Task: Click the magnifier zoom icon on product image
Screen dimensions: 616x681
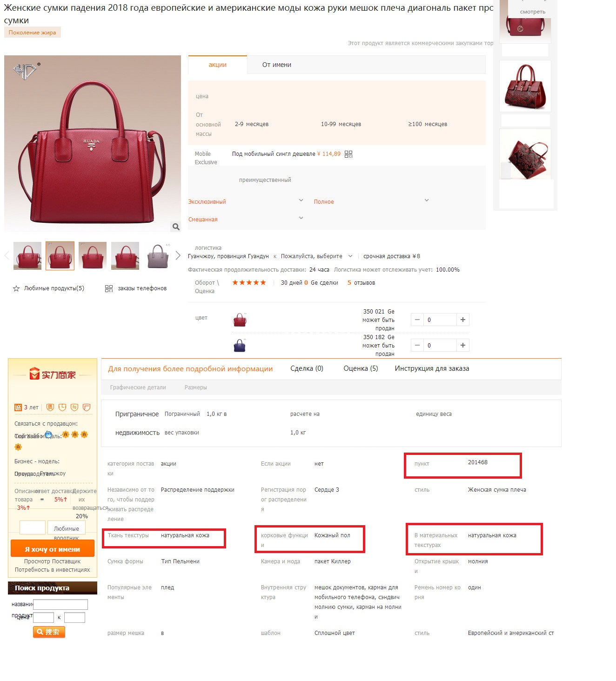Action: tap(176, 227)
